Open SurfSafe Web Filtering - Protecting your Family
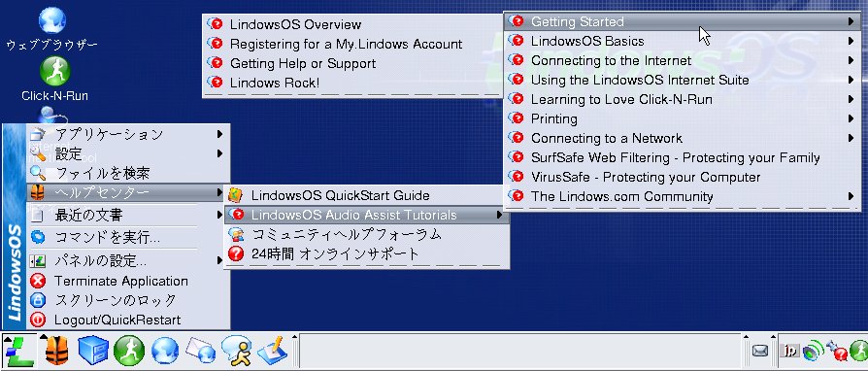The width and height of the screenshot is (868, 371). tap(682, 157)
